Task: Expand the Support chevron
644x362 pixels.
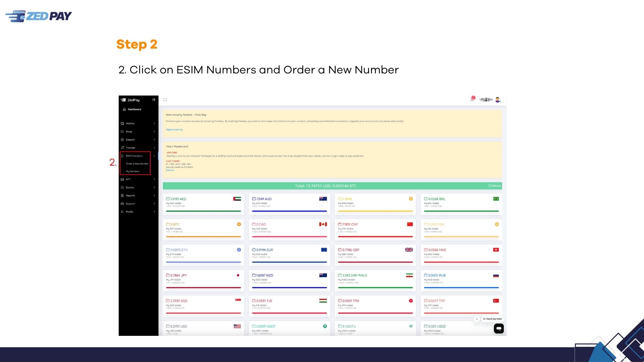Action: click(x=154, y=203)
